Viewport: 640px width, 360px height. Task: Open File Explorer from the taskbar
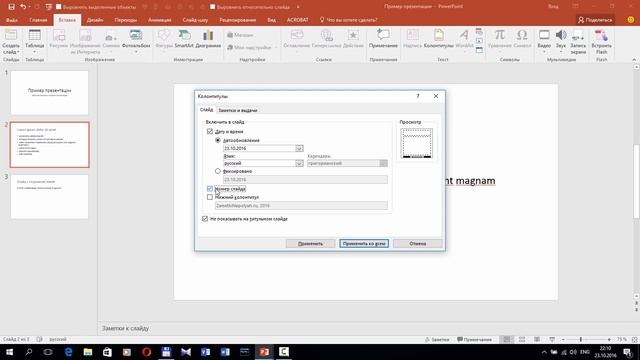pyautogui.click(x=88, y=352)
